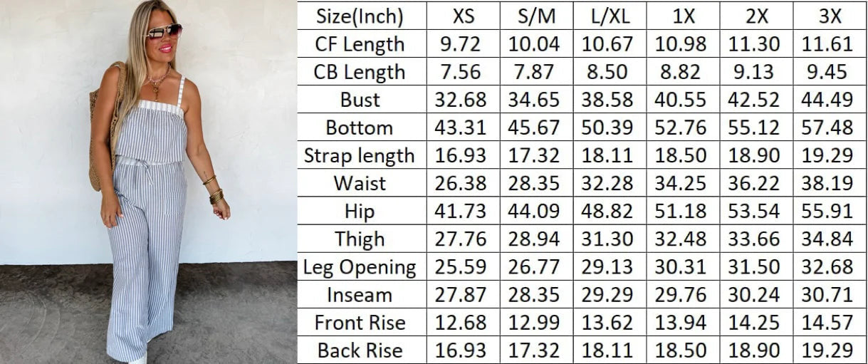The width and height of the screenshot is (868, 364).
Task: Click the Waist row label
Action: point(360,183)
